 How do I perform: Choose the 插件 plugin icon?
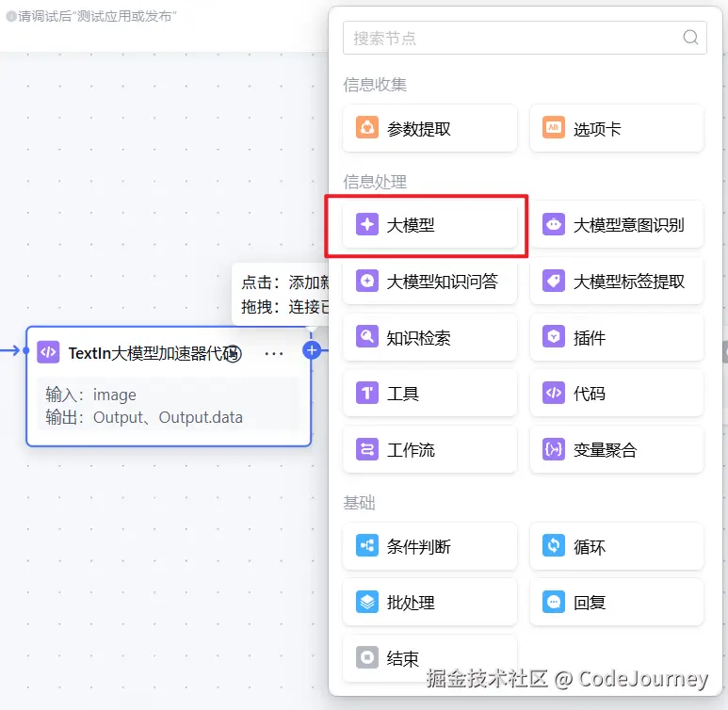click(x=554, y=337)
